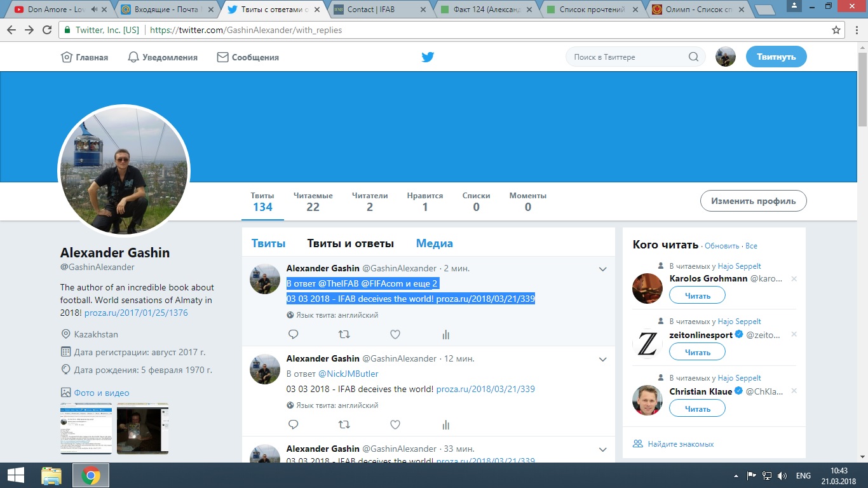The height and width of the screenshot is (488, 868).
Task: Expand options for the 12 мин. tweet
Action: tap(603, 360)
